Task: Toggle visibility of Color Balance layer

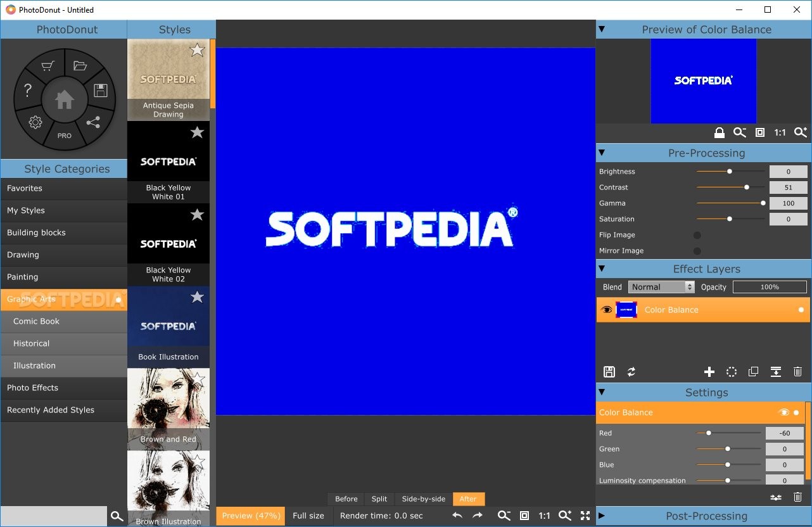Action: 606,310
